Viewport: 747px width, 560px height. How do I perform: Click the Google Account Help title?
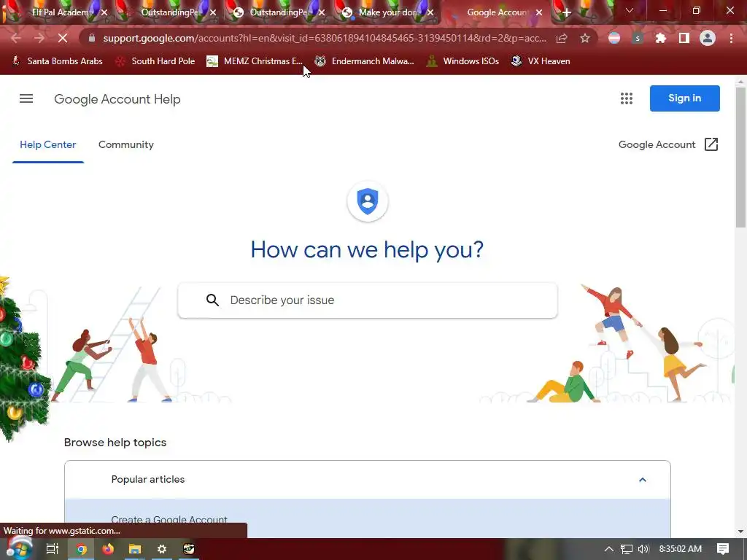(117, 99)
